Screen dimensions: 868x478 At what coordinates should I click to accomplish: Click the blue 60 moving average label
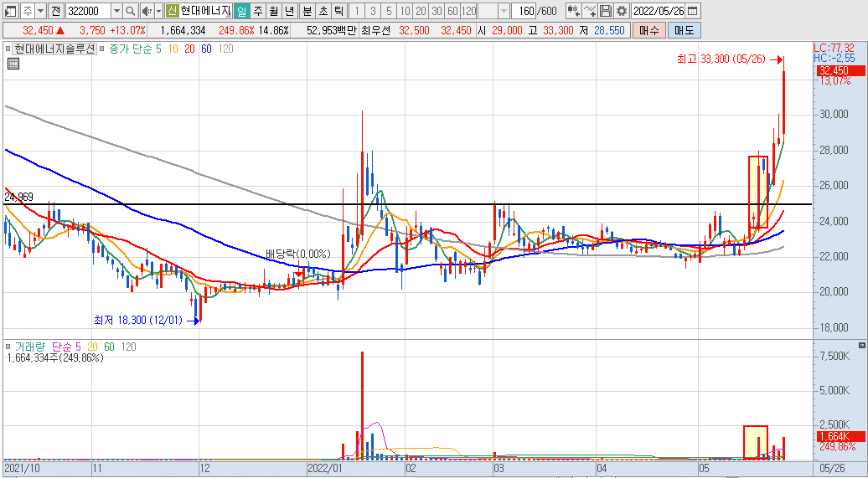coord(206,49)
